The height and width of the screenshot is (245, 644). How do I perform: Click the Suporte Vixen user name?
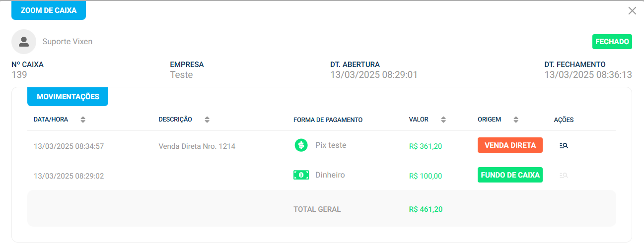(x=68, y=42)
